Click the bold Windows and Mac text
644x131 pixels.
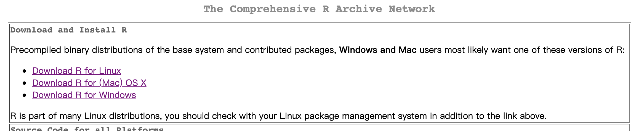pyautogui.click(x=377, y=50)
